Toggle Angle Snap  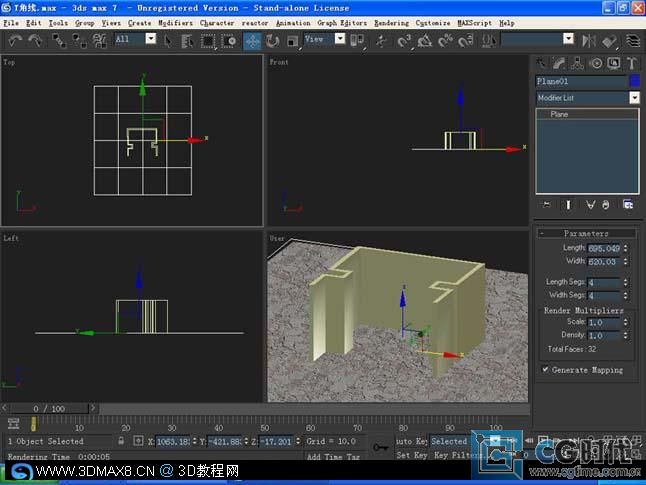424,40
